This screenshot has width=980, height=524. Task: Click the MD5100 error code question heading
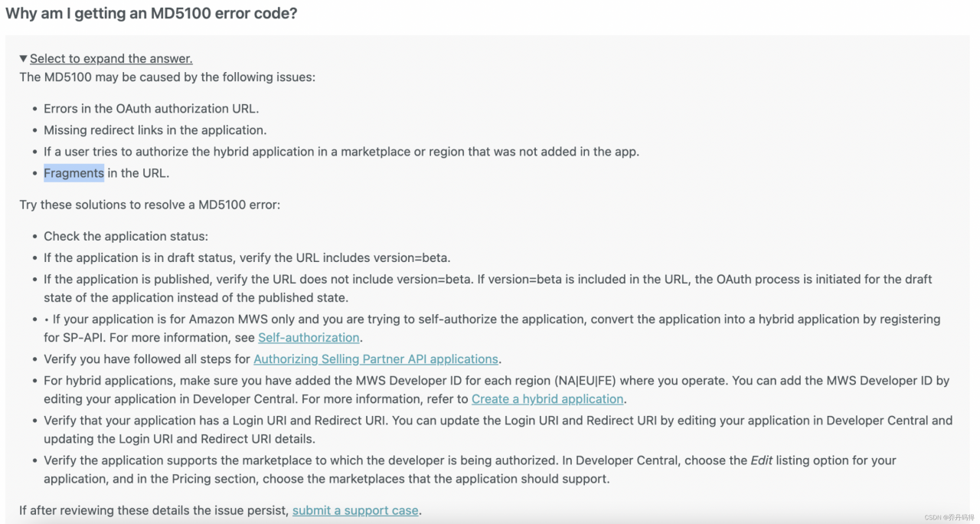pos(151,13)
